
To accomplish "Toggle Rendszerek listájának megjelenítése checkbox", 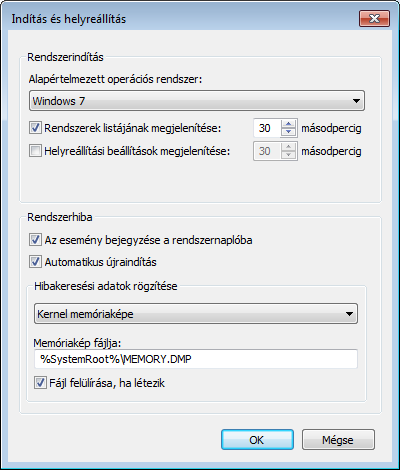I will coord(35,128).
